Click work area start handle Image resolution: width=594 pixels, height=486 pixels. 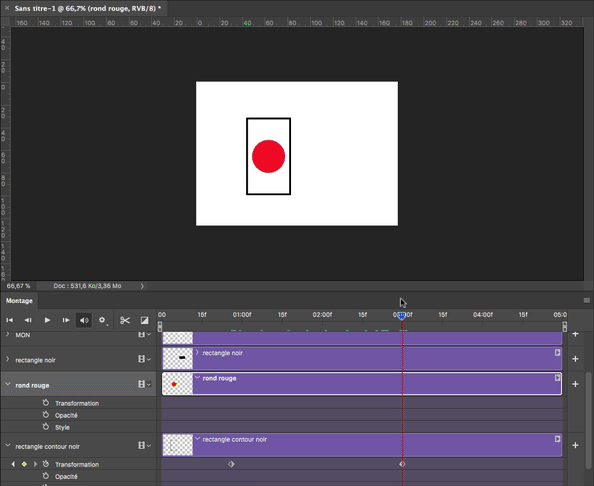tap(160, 327)
